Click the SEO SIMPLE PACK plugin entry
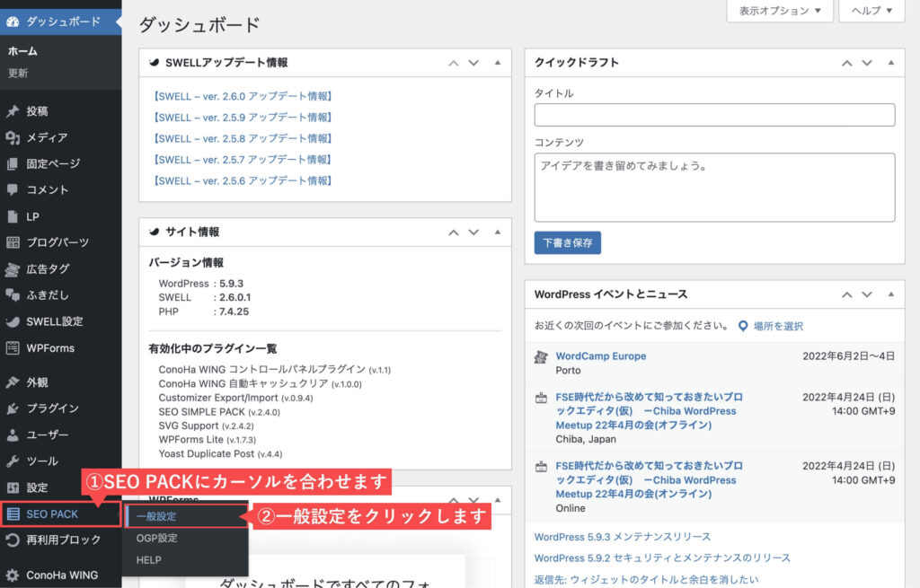The height and width of the screenshot is (588, 920). pos(219,412)
